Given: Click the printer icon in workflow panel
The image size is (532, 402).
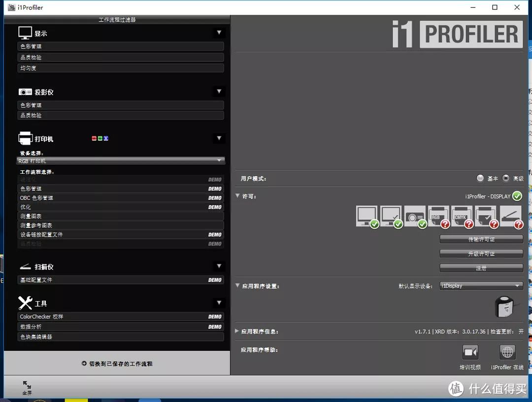Looking at the screenshot, I should (25, 138).
